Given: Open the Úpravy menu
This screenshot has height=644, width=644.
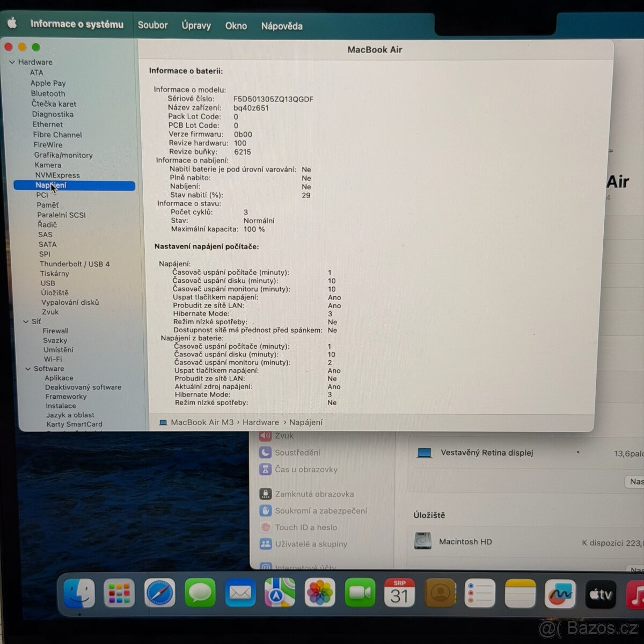Looking at the screenshot, I should click(x=196, y=25).
